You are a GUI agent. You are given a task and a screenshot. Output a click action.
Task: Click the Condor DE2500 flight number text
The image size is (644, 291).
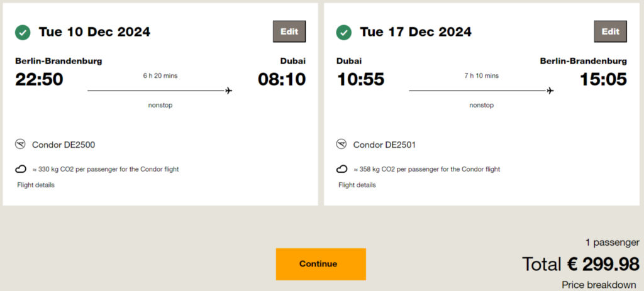pyautogui.click(x=64, y=145)
